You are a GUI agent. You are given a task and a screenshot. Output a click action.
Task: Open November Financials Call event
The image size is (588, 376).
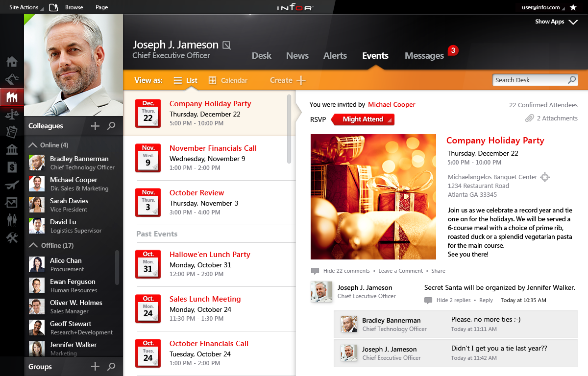[x=213, y=148]
